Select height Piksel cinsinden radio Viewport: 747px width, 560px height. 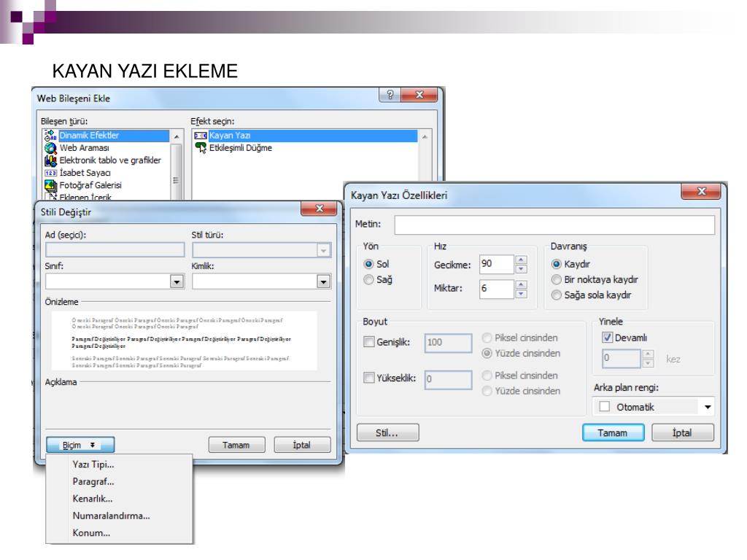point(487,376)
